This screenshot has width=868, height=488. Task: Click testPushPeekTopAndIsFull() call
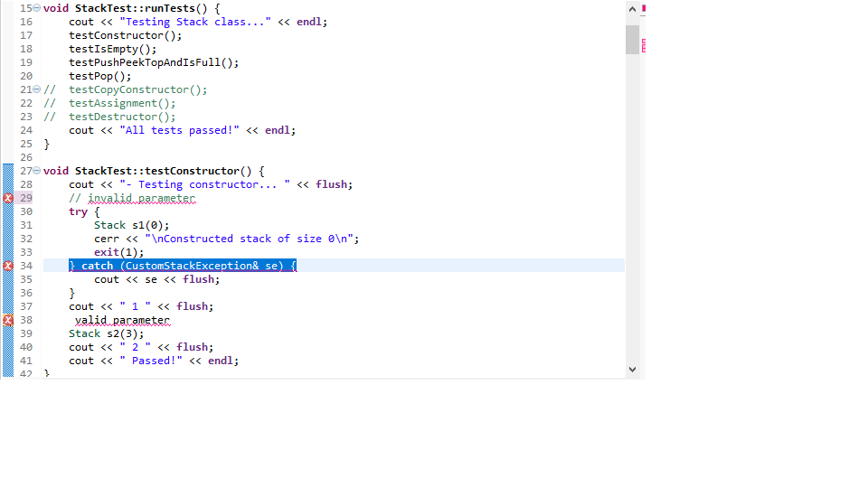click(154, 62)
